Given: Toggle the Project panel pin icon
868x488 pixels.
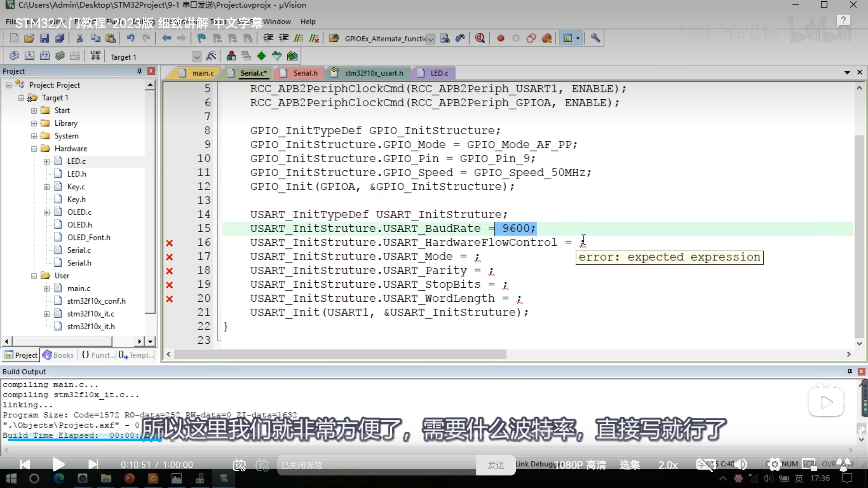Looking at the screenshot, I should click(x=139, y=71).
